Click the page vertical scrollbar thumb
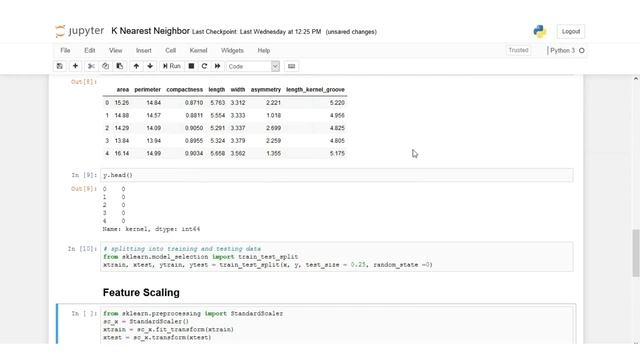640x360 pixels. pos(636,253)
